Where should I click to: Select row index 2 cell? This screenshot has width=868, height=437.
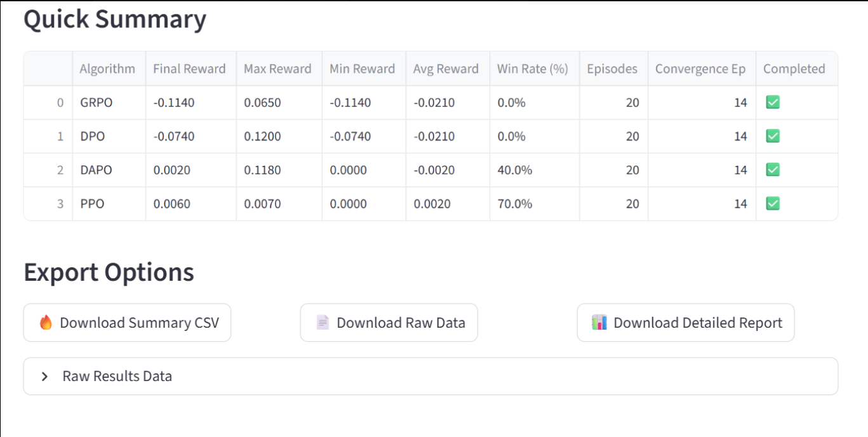pos(48,170)
